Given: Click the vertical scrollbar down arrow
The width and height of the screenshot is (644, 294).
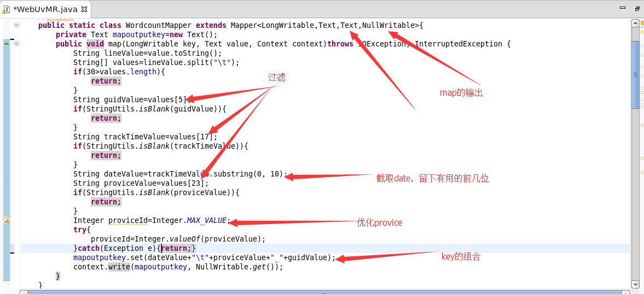Looking at the screenshot, I should [x=636, y=284].
